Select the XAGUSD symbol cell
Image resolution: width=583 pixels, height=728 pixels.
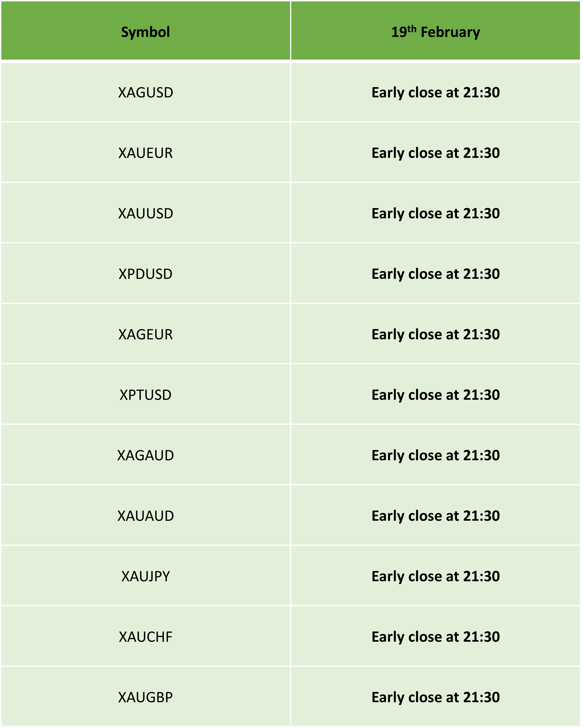coord(145,92)
